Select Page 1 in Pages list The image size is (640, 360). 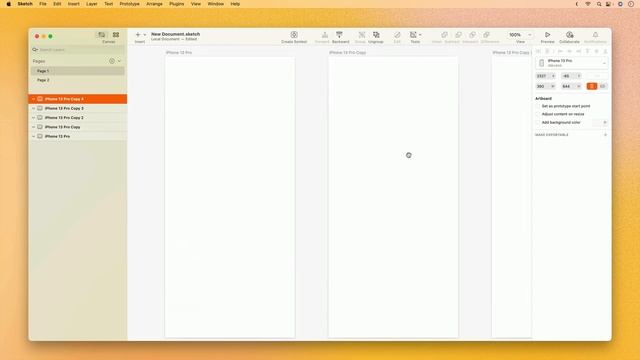(78, 71)
